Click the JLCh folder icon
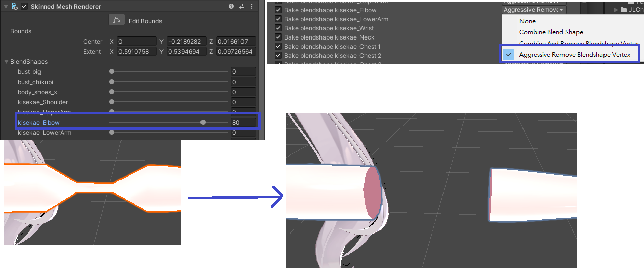The width and height of the screenshot is (644, 272). point(624,10)
